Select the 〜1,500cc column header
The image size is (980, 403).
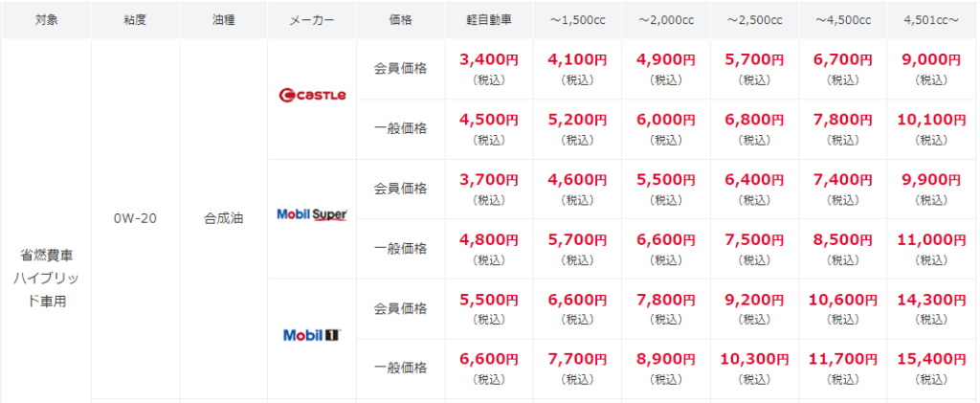(577, 20)
